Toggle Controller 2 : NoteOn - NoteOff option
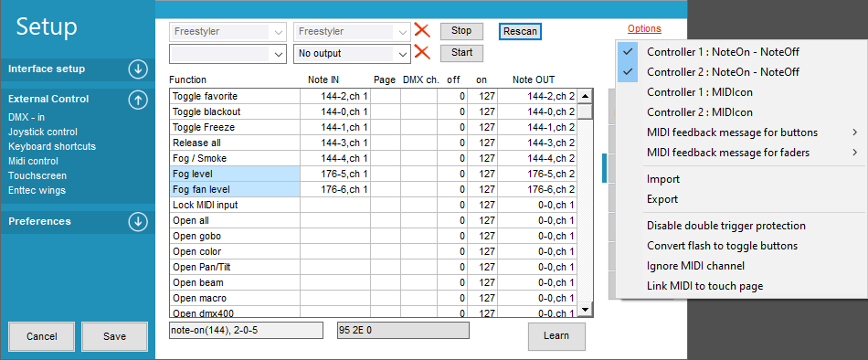The image size is (868, 360). point(741,71)
